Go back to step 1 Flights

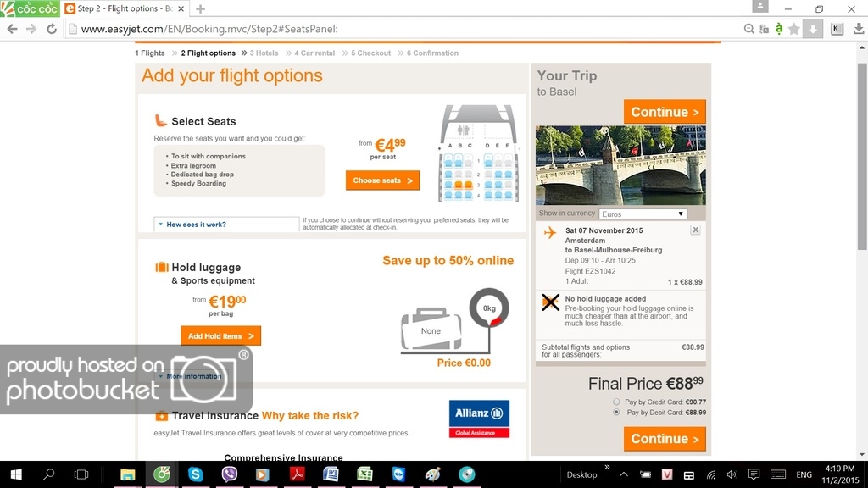pos(150,53)
